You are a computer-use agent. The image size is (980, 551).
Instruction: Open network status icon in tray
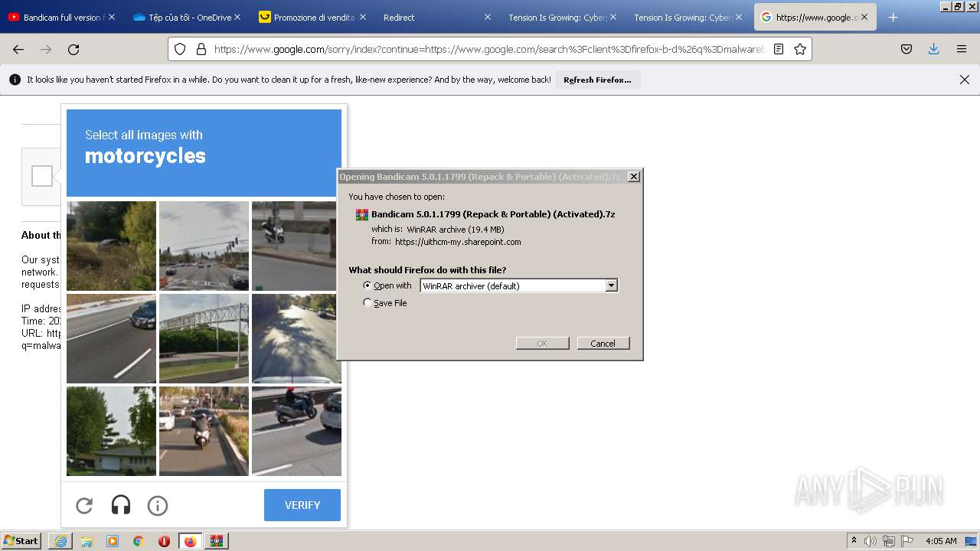pyautogui.click(x=889, y=541)
